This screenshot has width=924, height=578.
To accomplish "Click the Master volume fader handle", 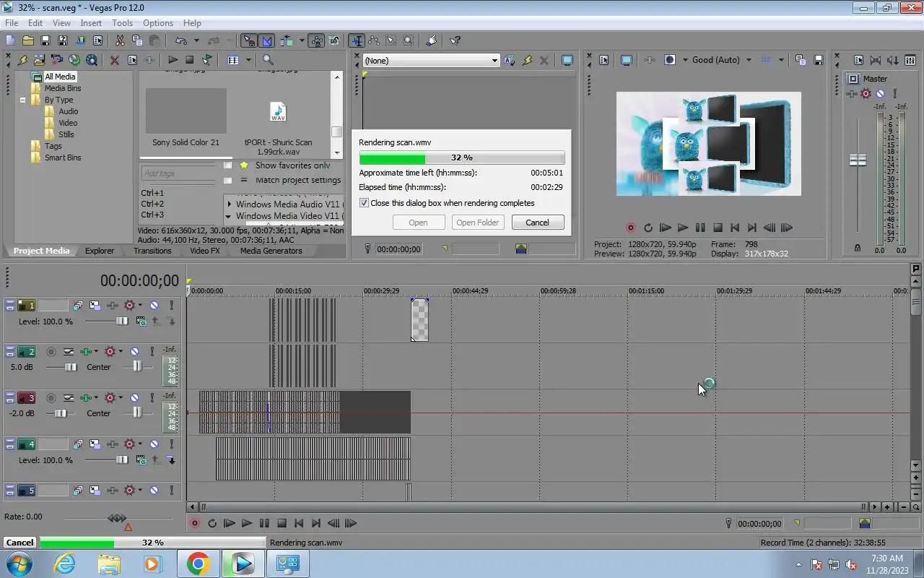I will pos(858,160).
